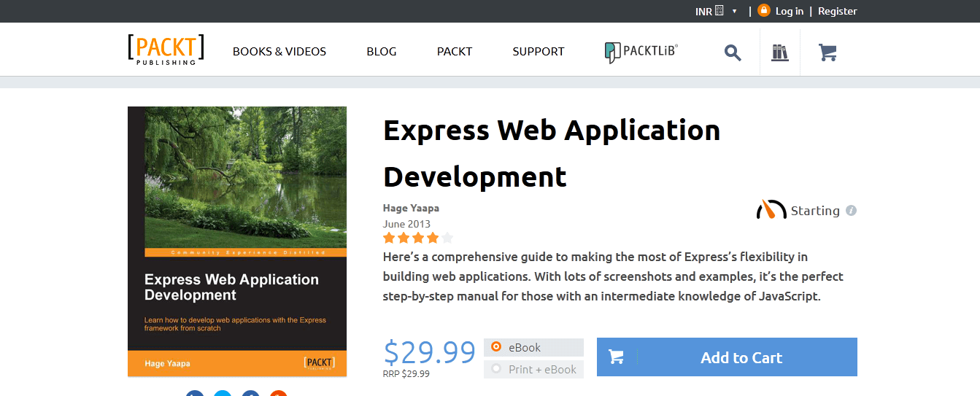Screen dimensions: 980x396
Task: Open the My Library books icon
Action: click(x=780, y=52)
